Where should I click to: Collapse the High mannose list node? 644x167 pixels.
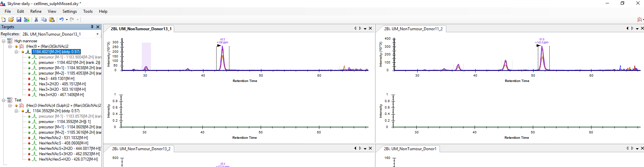point(4,41)
